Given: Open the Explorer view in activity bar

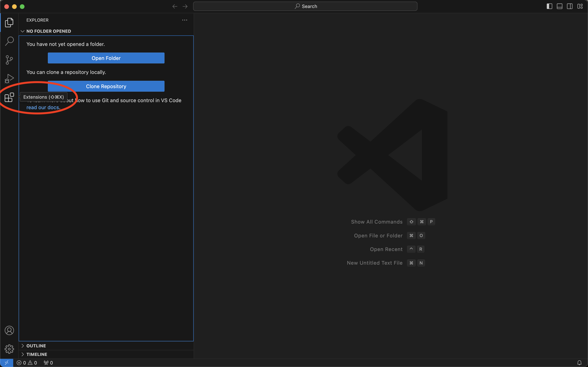Looking at the screenshot, I should [9, 22].
